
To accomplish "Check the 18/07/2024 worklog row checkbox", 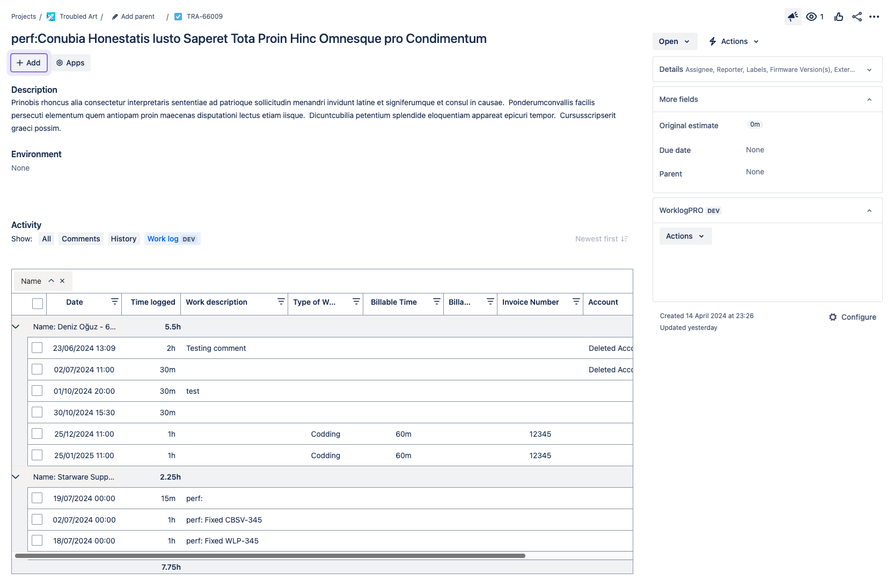I will point(37,541).
